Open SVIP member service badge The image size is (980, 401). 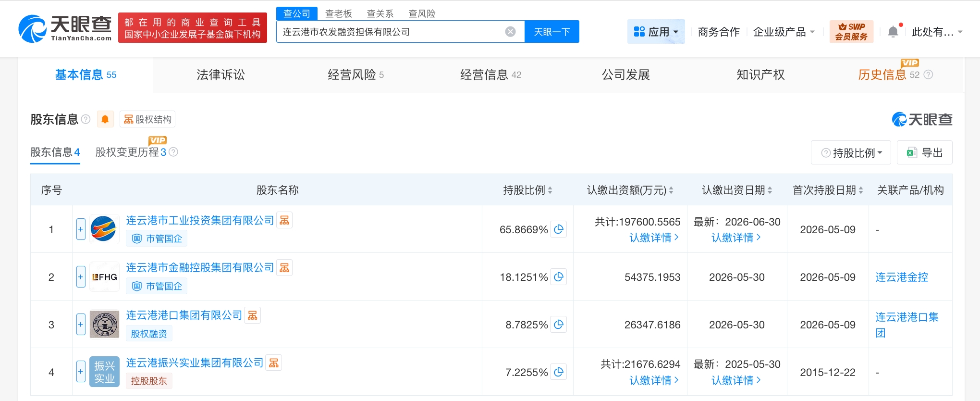(851, 32)
